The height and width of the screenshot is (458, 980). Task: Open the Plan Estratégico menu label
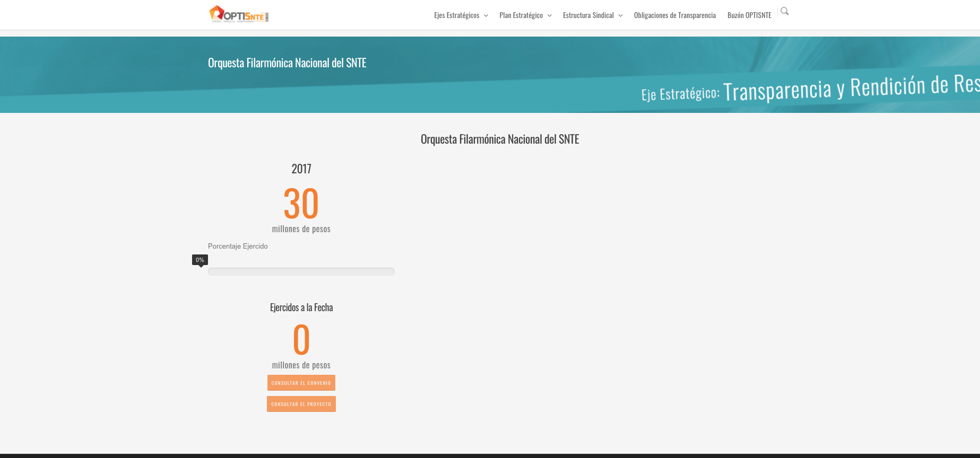(521, 15)
